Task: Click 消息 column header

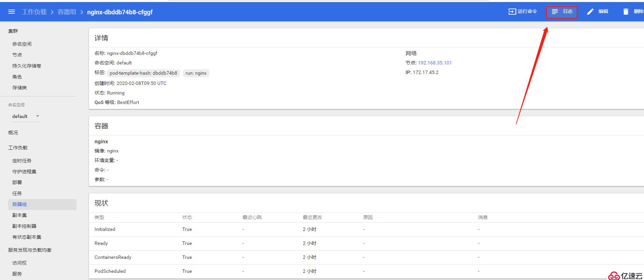Action: [483, 217]
